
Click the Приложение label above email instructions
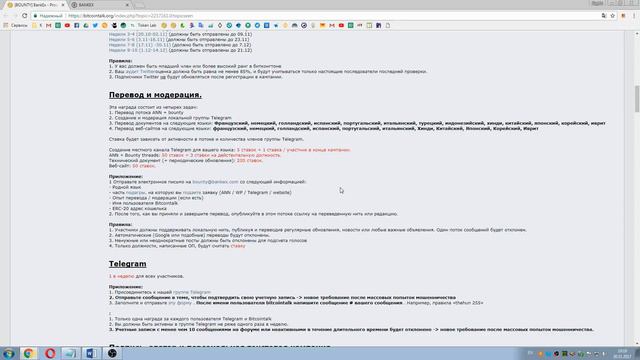(x=126, y=176)
